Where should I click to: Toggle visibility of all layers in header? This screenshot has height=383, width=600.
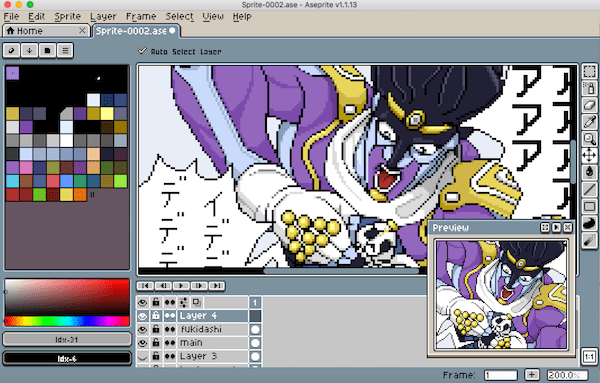[142, 303]
